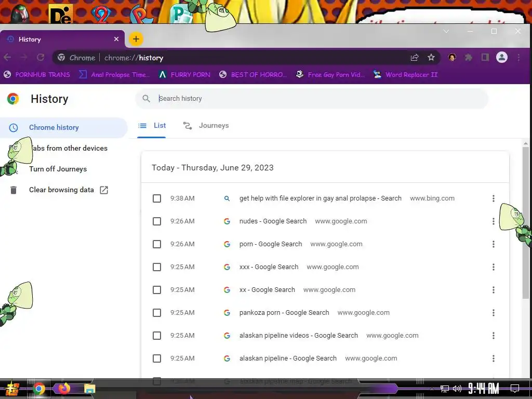Click the external-link icon beside Clear browsing data
532x399 pixels.
tap(104, 190)
